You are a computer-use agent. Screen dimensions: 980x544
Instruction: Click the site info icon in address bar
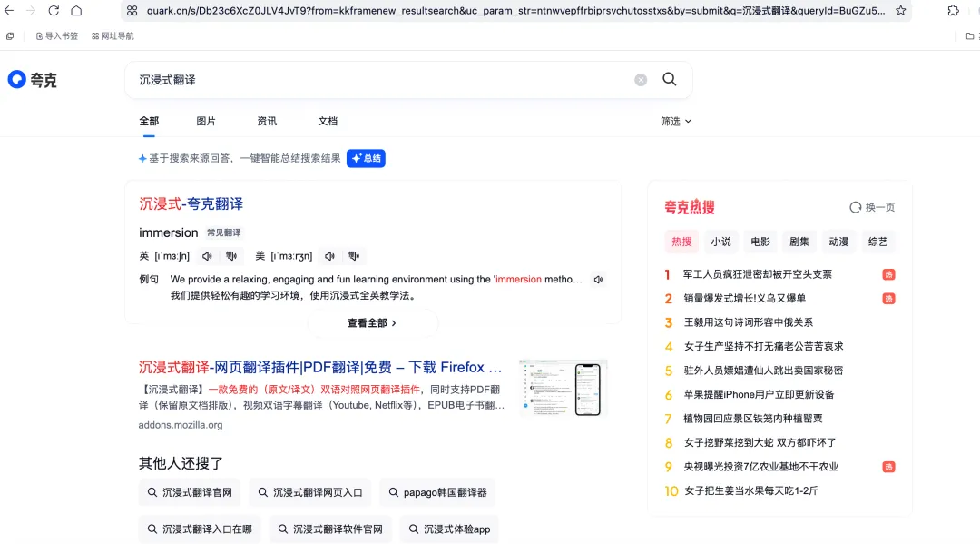pyautogui.click(x=132, y=11)
